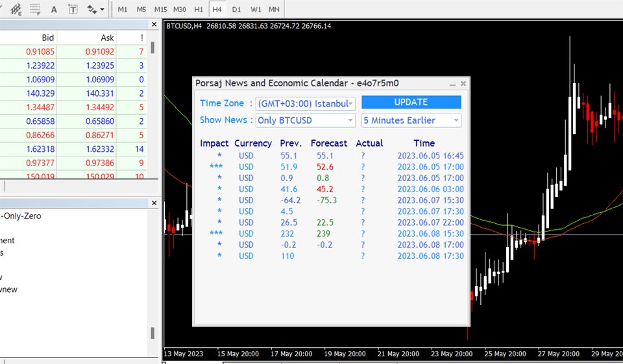623x364 pixels.
Task: Click the blue UPDATE button
Action: (411, 102)
